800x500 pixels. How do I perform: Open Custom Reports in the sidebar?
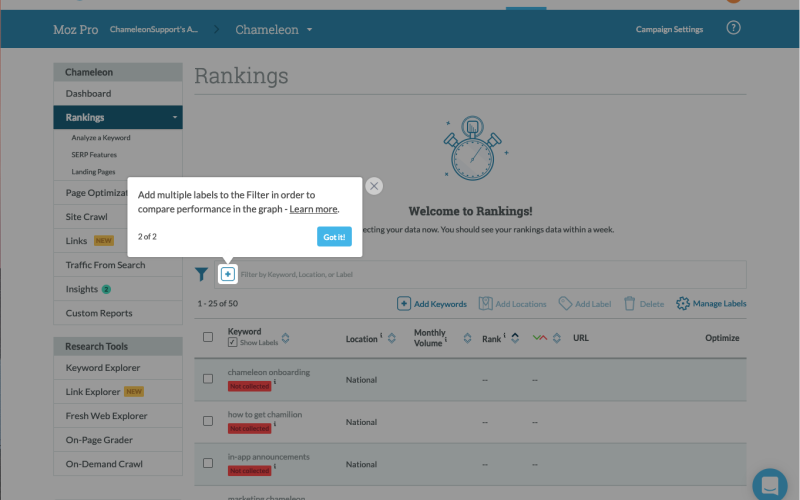[x=118, y=313]
